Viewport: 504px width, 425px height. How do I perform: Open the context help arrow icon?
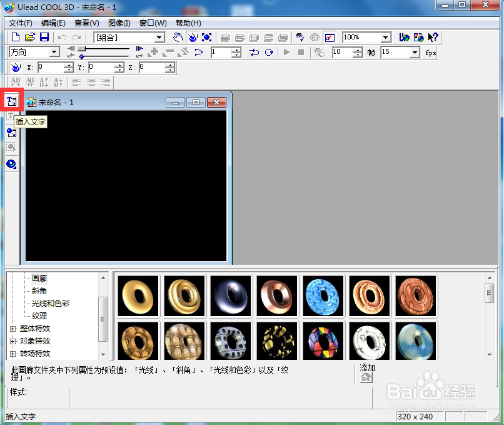(x=433, y=38)
